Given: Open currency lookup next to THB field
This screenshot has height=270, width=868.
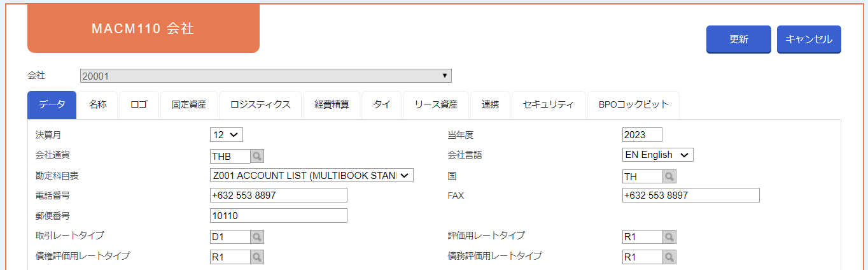Looking at the screenshot, I should point(257,156).
